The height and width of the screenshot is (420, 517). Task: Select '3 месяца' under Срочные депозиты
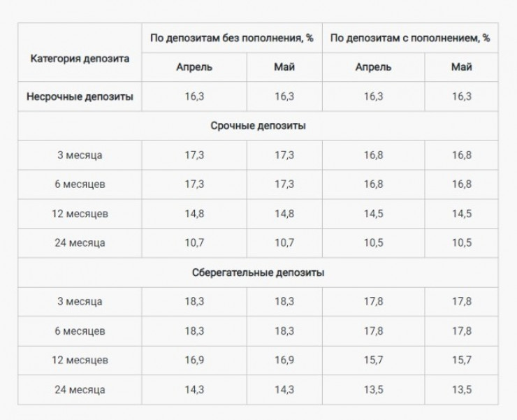pyautogui.click(x=80, y=155)
